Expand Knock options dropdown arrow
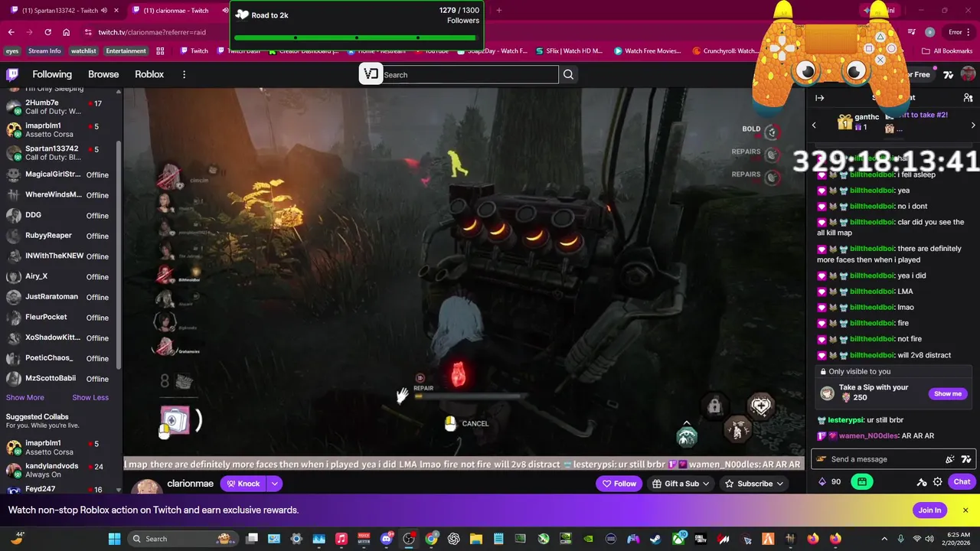Image resolution: width=980 pixels, height=551 pixels. point(274,484)
